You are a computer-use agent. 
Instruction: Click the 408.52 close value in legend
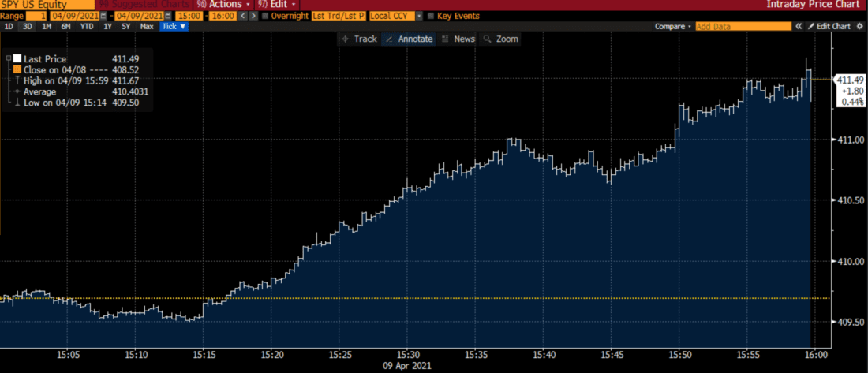[125, 69]
